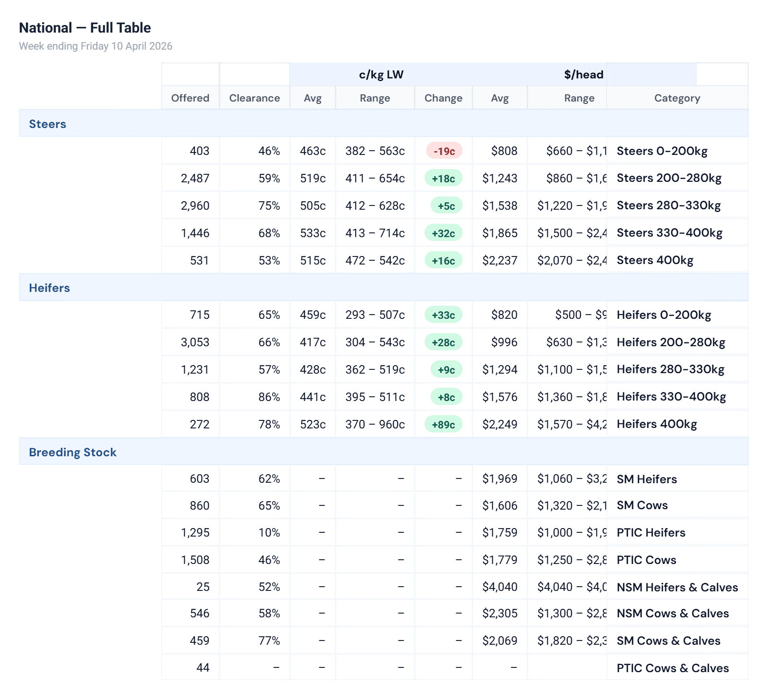768x700 pixels.
Task: Click the +89c change badge for Heifers 400kg
Action: (443, 424)
